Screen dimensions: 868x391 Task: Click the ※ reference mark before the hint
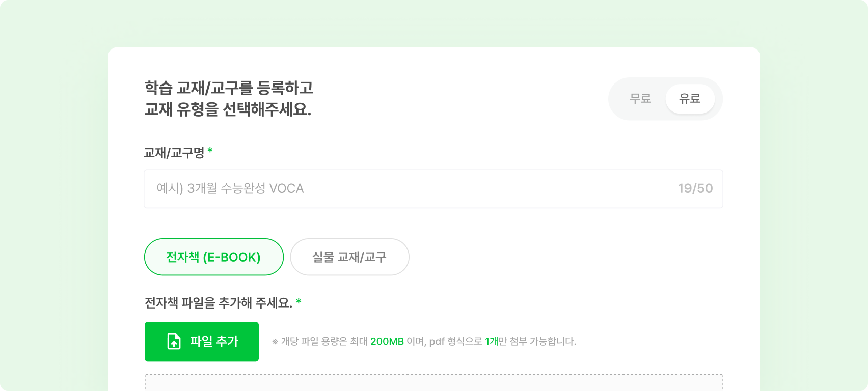(275, 342)
